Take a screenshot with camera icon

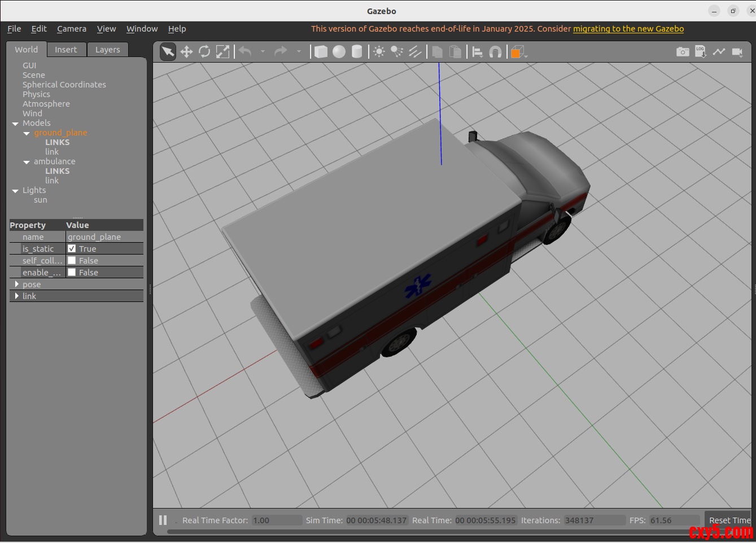[683, 52]
